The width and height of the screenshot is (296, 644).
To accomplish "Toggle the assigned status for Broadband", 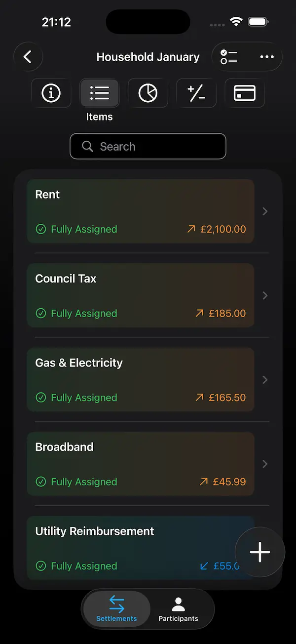I will click(41, 482).
